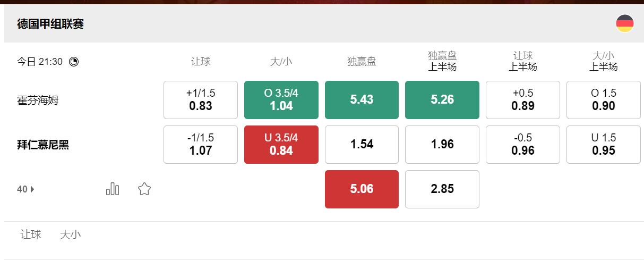Select Hoffenheim win odds 5.43
This screenshot has height=260, width=644.
(362, 100)
